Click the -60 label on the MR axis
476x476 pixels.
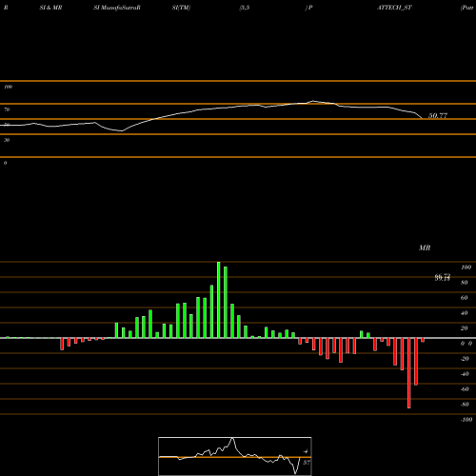click(x=465, y=389)
